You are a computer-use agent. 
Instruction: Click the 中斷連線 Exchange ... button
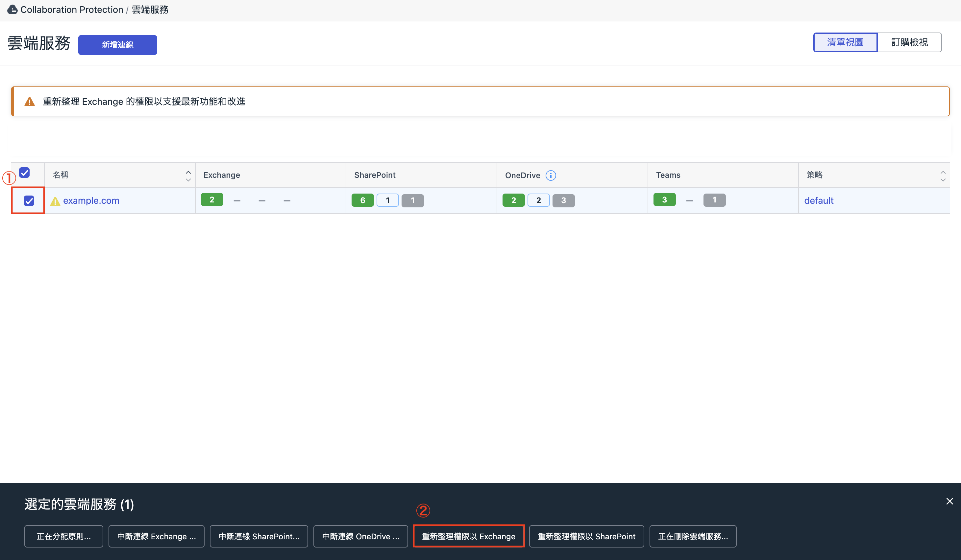pos(156,536)
